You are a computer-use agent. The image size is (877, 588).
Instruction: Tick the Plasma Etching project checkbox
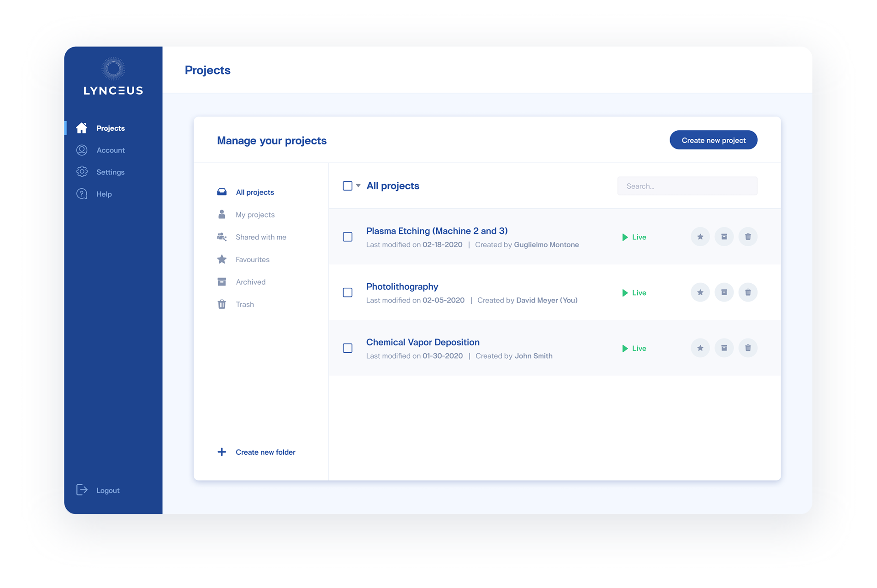[348, 237]
